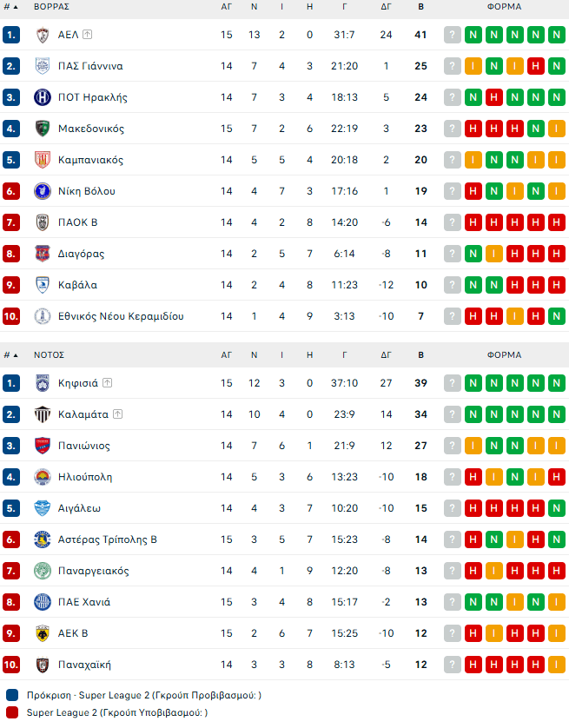Viewport: 569px width, 728px height.
Task: Click the Παναργειακός club crest
Action: (x=42, y=571)
